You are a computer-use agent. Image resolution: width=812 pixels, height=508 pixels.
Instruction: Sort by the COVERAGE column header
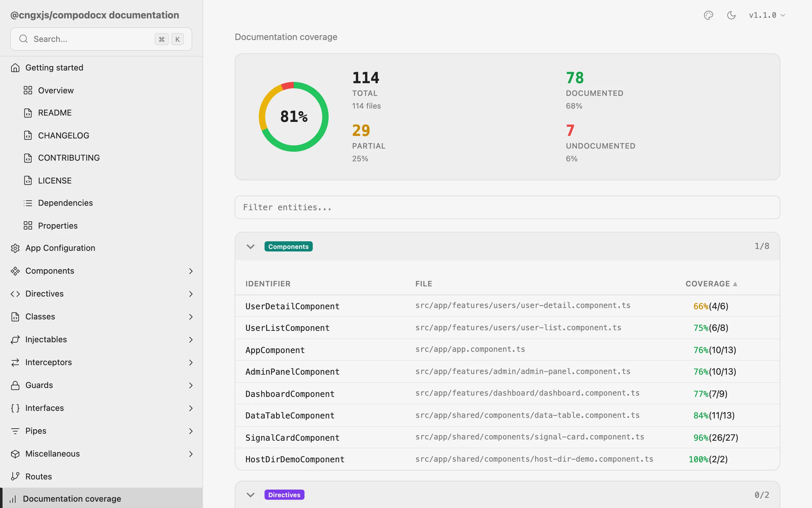click(711, 284)
